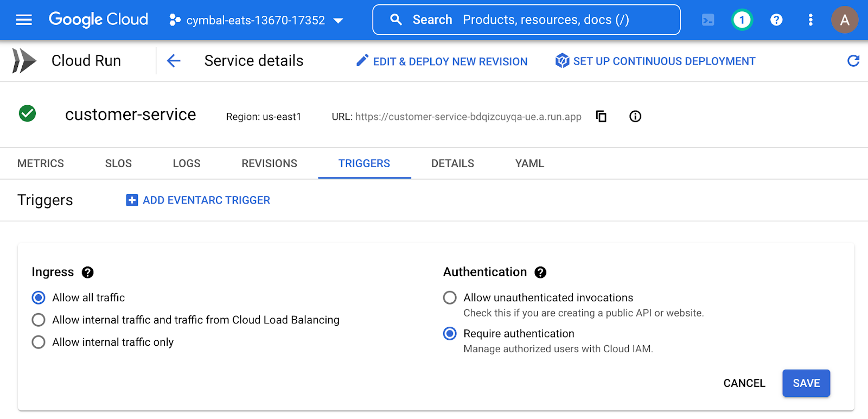This screenshot has height=419, width=868.
Task: Open Ingress help tooltip icon
Action: (87, 272)
